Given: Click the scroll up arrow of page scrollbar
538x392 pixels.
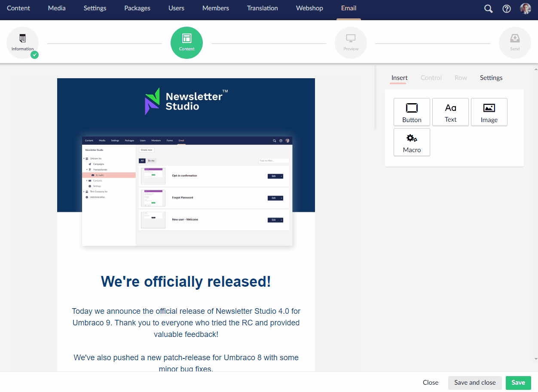Looking at the screenshot, I should pyautogui.click(x=535, y=69).
